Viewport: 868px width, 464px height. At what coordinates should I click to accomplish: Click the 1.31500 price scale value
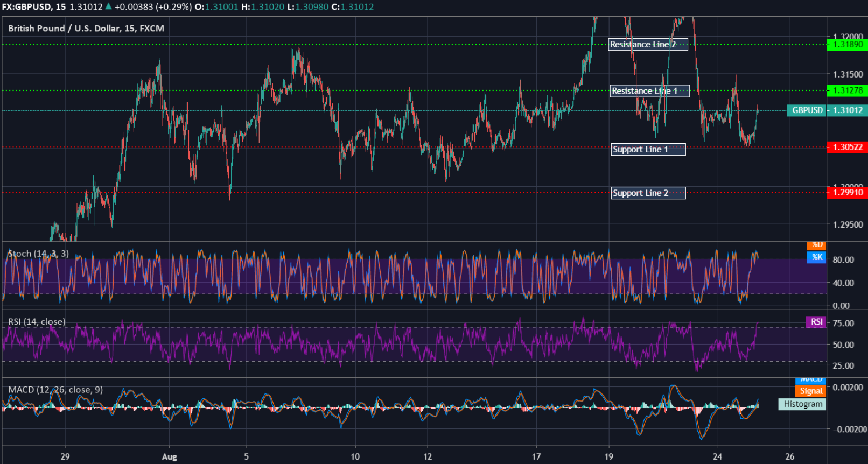[x=848, y=75]
